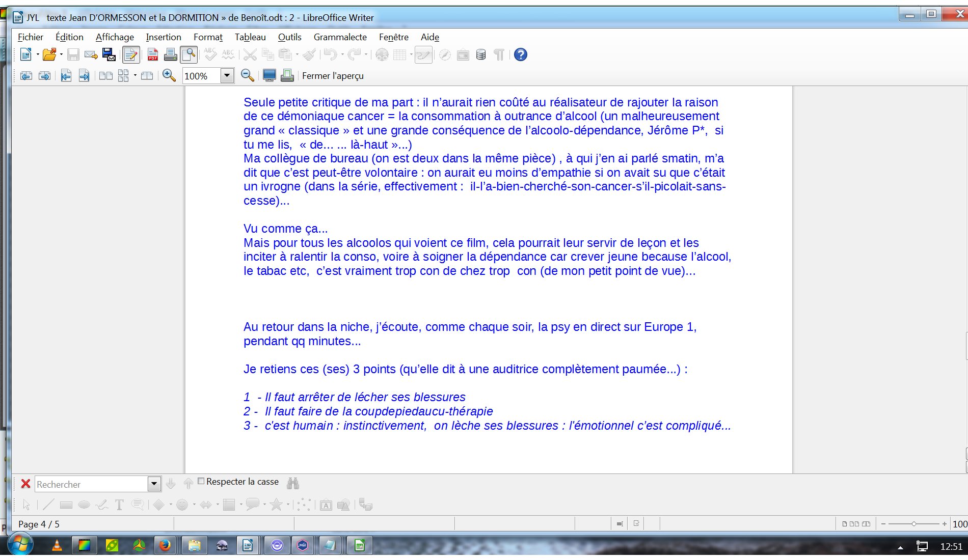This screenshot has height=560, width=968.
Task: Export directly as PDF
Action: (x=152, y=54)
